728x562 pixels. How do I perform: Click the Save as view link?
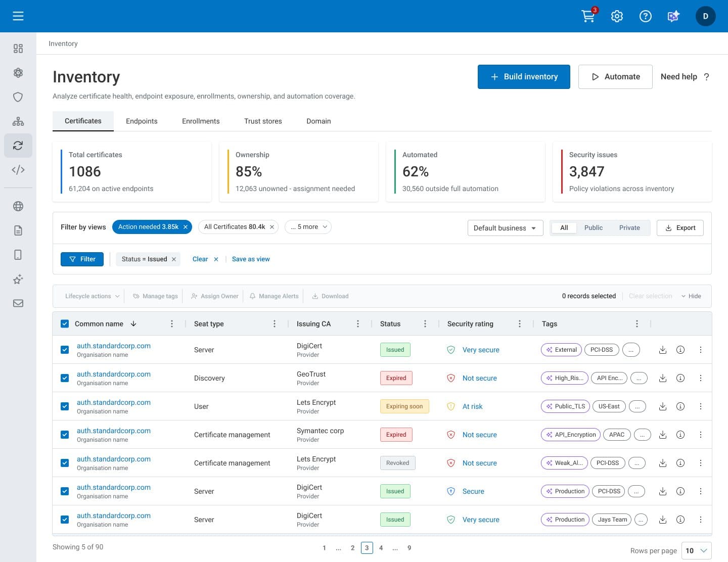point(251,259)
